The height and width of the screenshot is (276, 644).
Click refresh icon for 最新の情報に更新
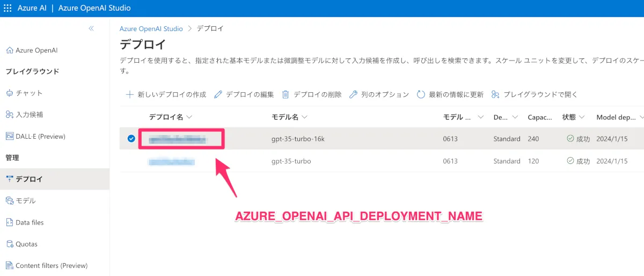click(x=421, y=94)
